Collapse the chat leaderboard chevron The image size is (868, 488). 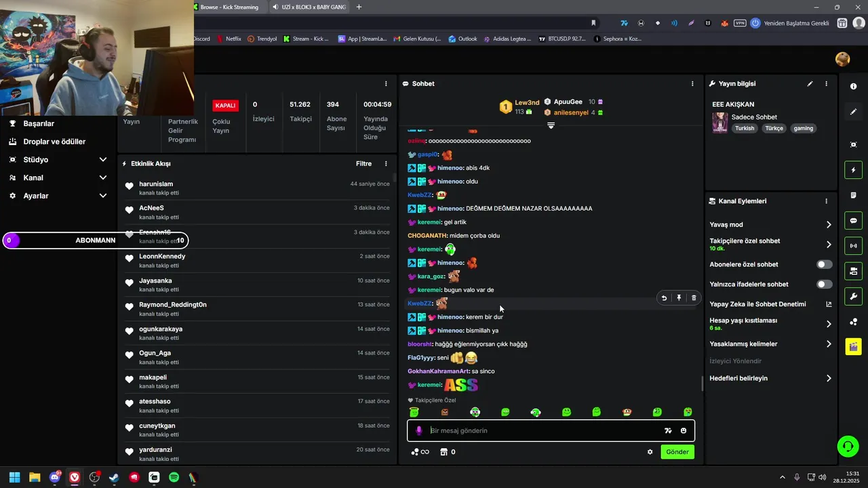pyautogui.click(x=551, y=126)
